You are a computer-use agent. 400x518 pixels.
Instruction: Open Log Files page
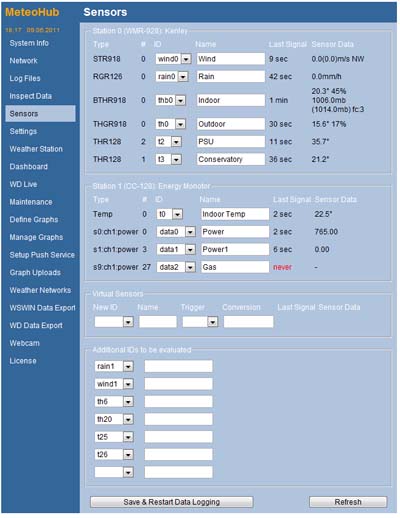[25, 78]
